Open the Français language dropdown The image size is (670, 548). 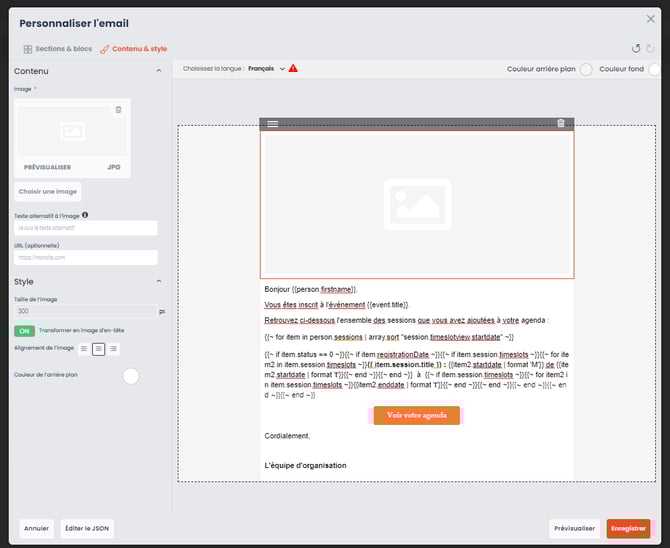pyautogui.click(x=265, y=68)
